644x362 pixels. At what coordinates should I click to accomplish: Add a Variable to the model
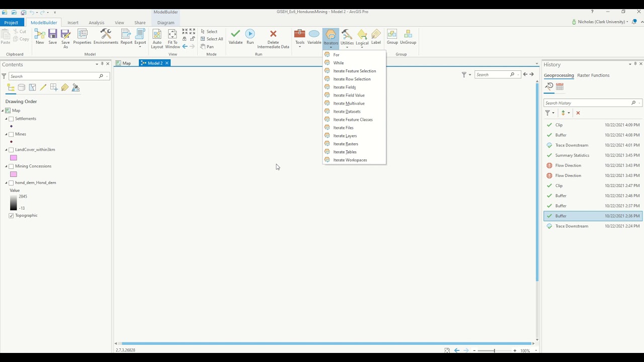[x=314, y=37]
